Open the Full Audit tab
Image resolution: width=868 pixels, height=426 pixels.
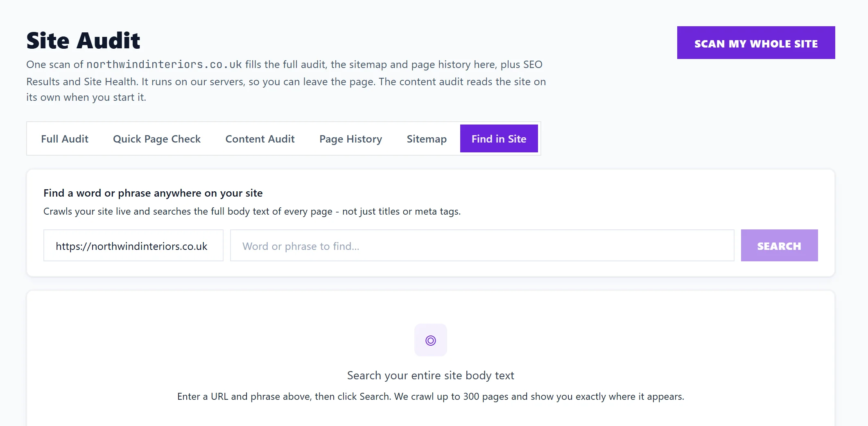(x=65, y=139)
